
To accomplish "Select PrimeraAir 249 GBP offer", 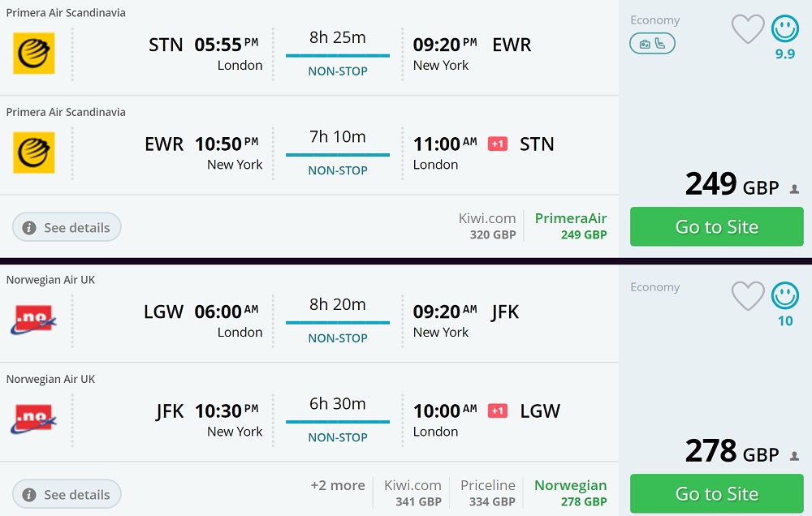I will 571,226.
